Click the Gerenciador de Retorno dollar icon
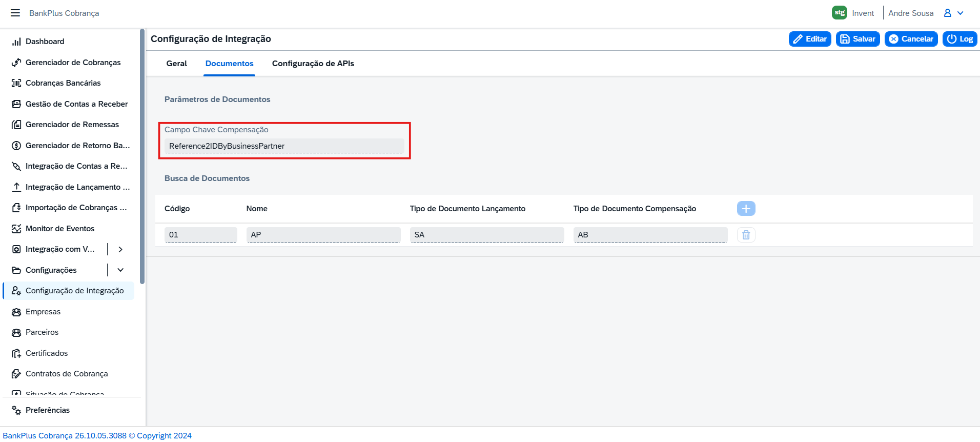Screen dimensions: 980x442 (16, 146)
